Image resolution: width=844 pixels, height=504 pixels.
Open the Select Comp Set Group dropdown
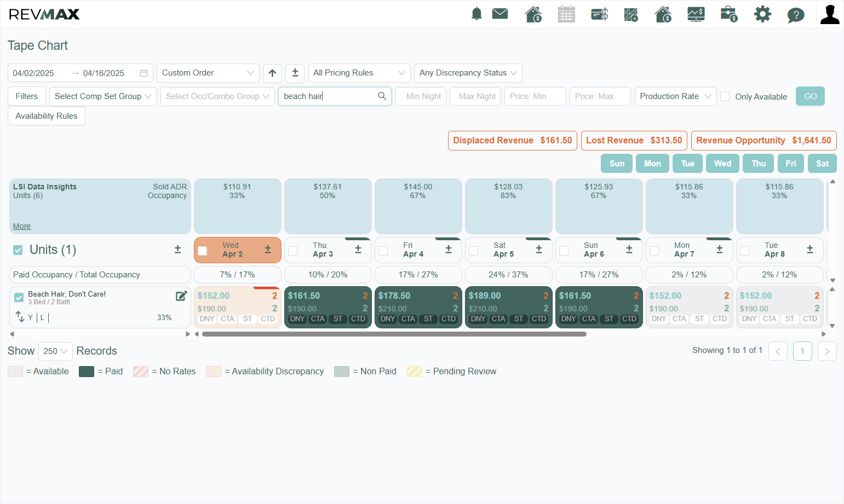click(x=103, y=96)
